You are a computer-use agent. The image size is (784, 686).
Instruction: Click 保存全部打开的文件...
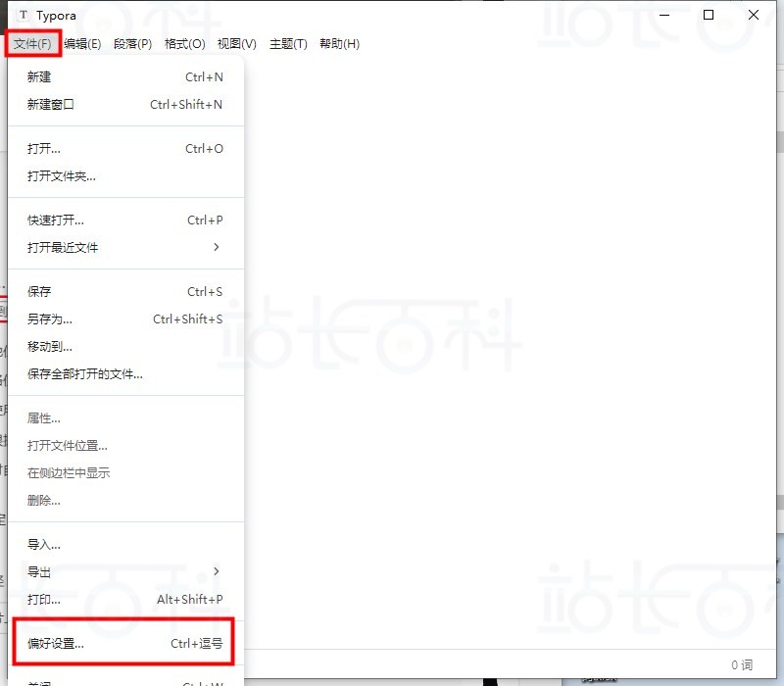[125, 374]
